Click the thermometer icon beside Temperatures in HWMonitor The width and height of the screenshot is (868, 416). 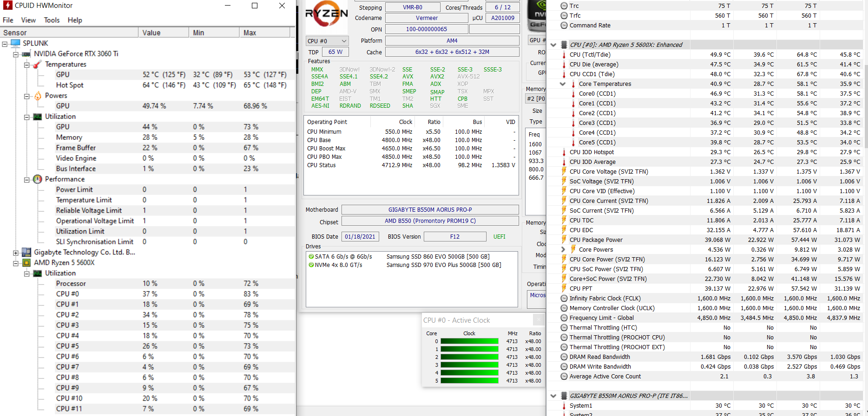pos(38,64)
